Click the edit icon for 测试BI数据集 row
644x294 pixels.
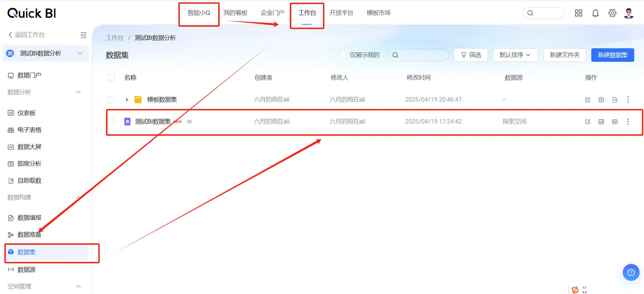[x=587, y=122]
